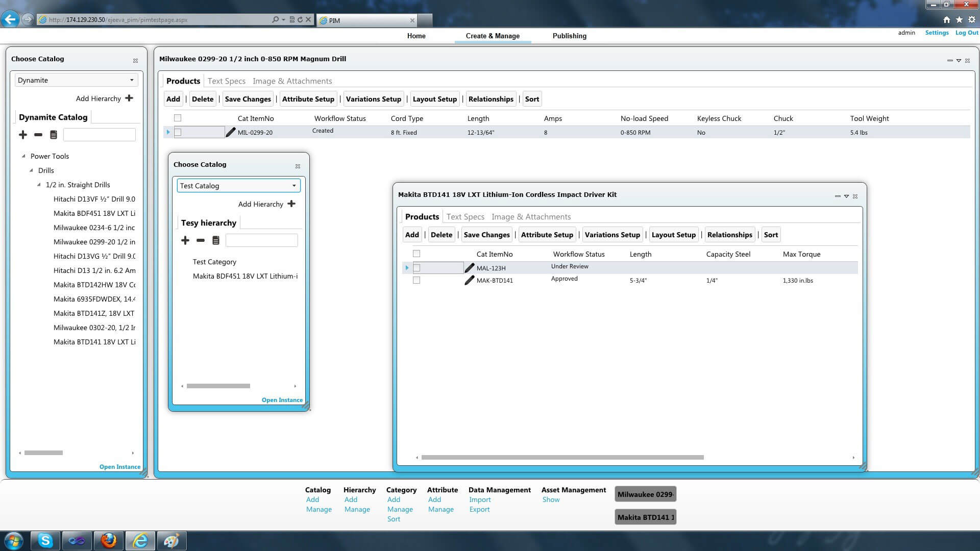
Task: Collapse the Makita BTD141 window with down arrow
Action: (x=846, y=196)
